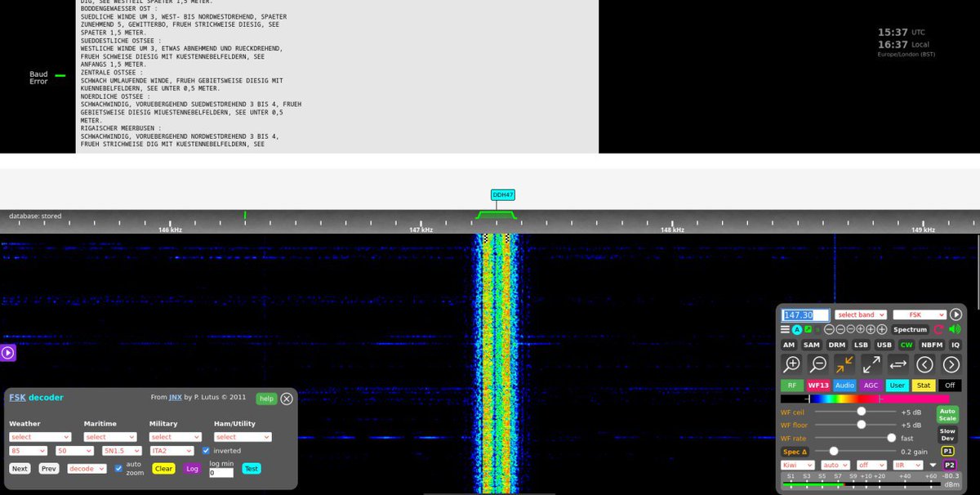This screenshot has height=495, width=980.
Task: Click the 147.30 frequency input field
Action: pos(805,314)
